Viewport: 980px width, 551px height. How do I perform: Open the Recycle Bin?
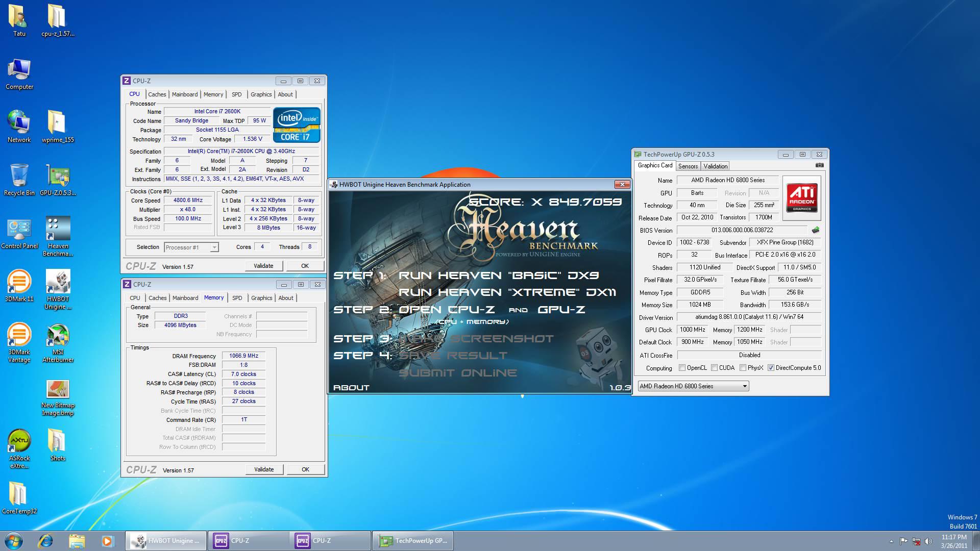click(19, 180)
